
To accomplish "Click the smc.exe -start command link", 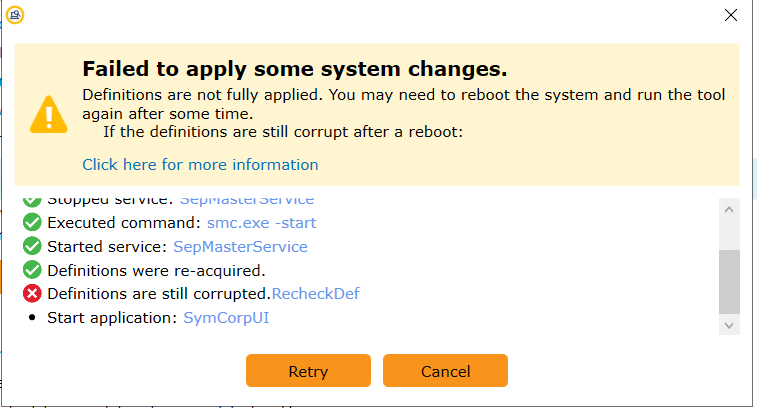I will coord(261,222).
